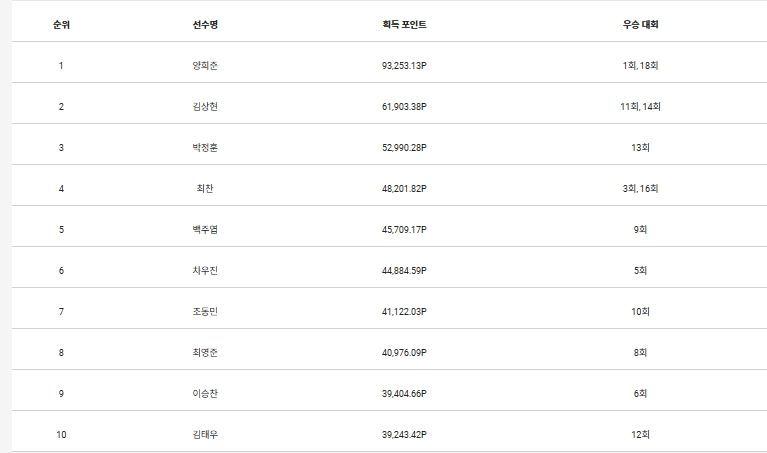Select the 11회, 14회 tournament cell
The image size is (767, 453).
pos(640,107)
